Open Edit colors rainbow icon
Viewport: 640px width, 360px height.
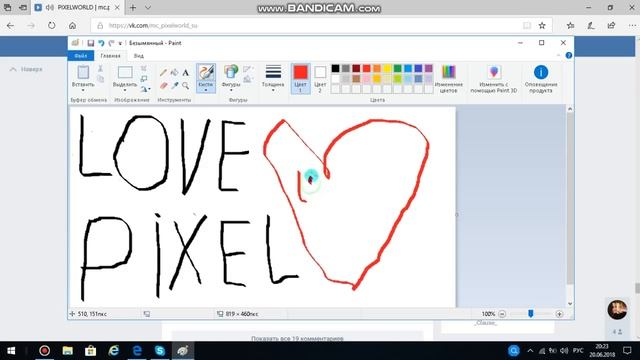[448, 72]
